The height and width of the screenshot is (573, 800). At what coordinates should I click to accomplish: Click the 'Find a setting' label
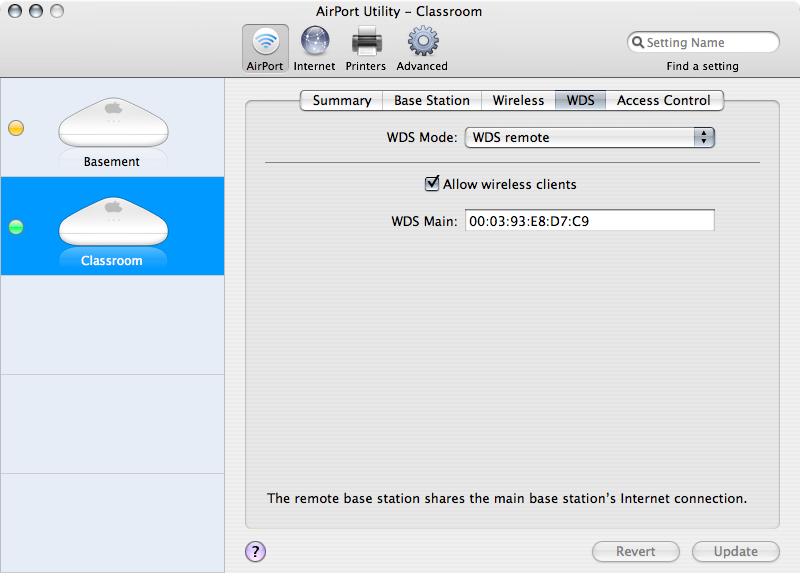tap(703, 66)
